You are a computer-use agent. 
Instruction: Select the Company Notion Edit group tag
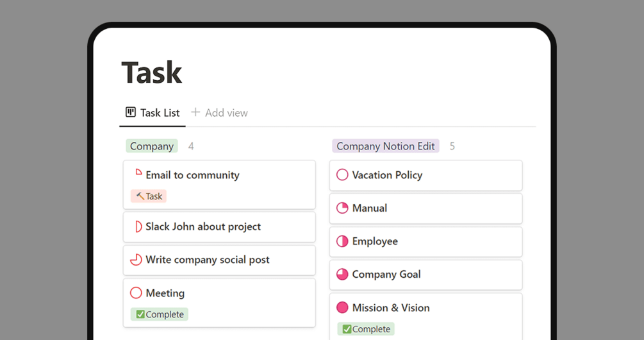tap(385, 146)
